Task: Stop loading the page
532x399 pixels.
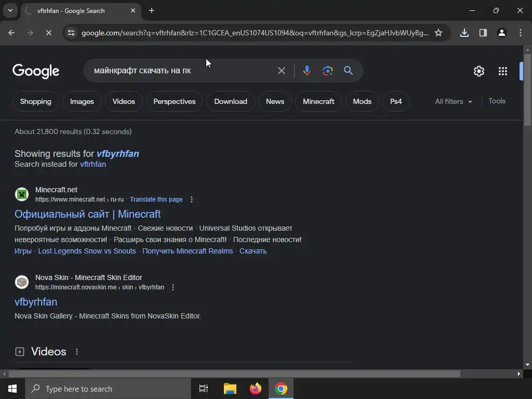Action: point(48,33)
